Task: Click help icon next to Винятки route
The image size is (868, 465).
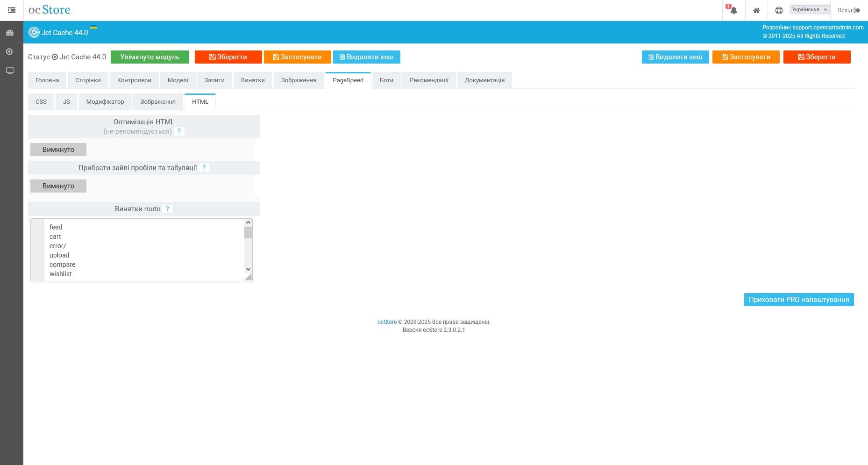Action: 167,209
